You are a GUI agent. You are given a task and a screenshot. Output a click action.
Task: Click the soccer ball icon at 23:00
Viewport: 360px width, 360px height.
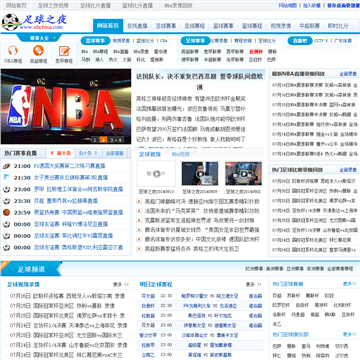(6, 189)
